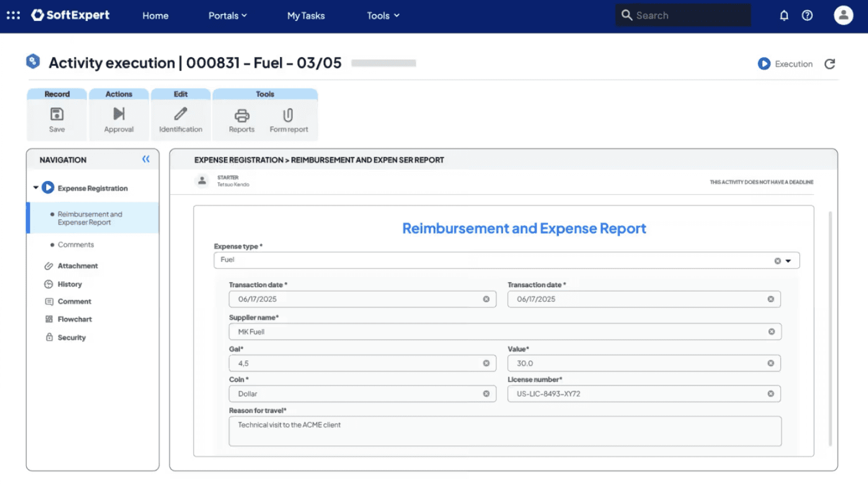The height and width of the screenshot is (484, 868).
Task: Open Form report paperclip icon
Action: pyautogui.click(x=288, y=115)
